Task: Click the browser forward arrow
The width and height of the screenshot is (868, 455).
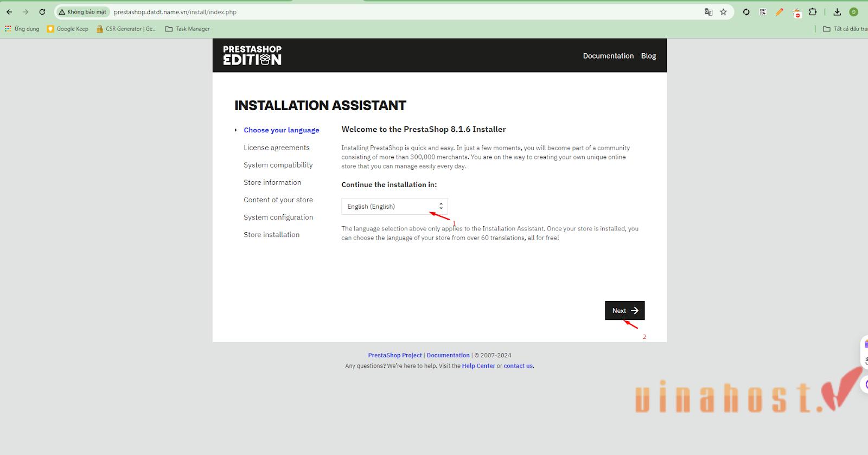Action: coord(25,12)
